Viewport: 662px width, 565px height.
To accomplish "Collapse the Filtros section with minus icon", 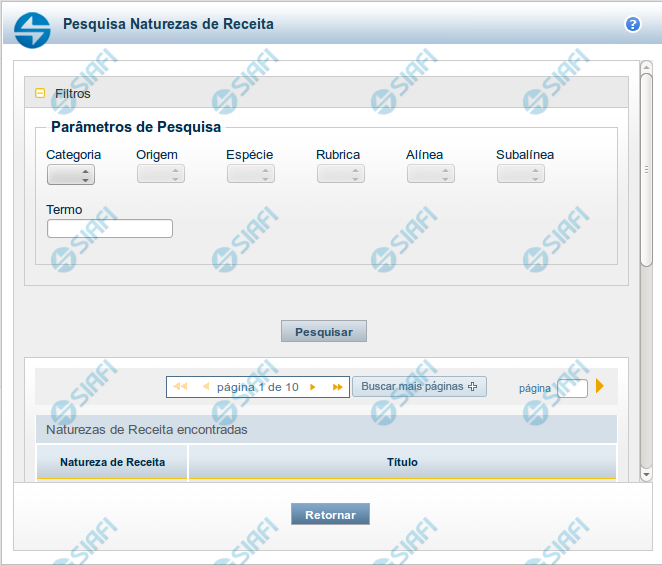I will pos(40,93).
